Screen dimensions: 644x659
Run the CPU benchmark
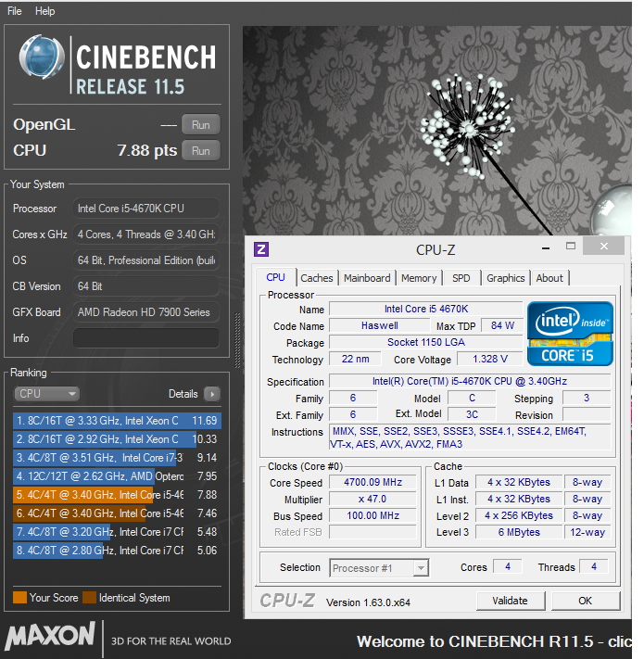click(x=201, y=151)
